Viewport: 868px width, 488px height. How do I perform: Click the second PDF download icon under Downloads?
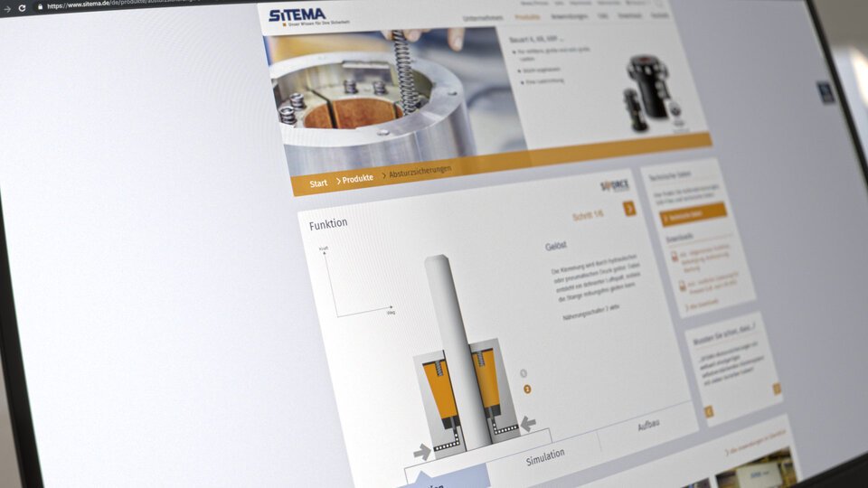click(x=682, y=286)
